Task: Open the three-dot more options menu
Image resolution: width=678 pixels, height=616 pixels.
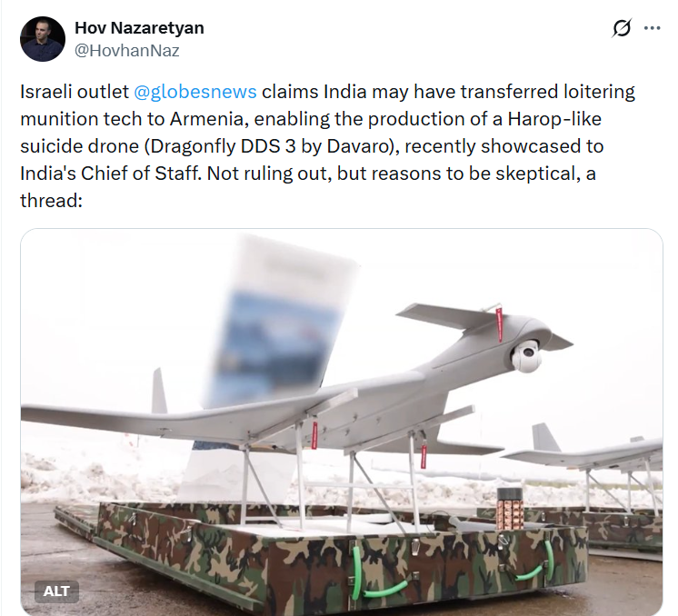Action: coord(652,28)
